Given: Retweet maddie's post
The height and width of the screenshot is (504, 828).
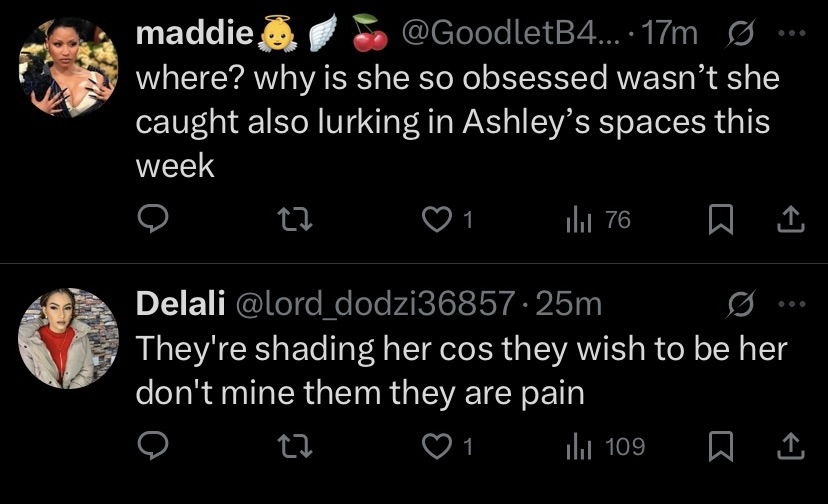Looking at the screenshot, I should [295, 219].
